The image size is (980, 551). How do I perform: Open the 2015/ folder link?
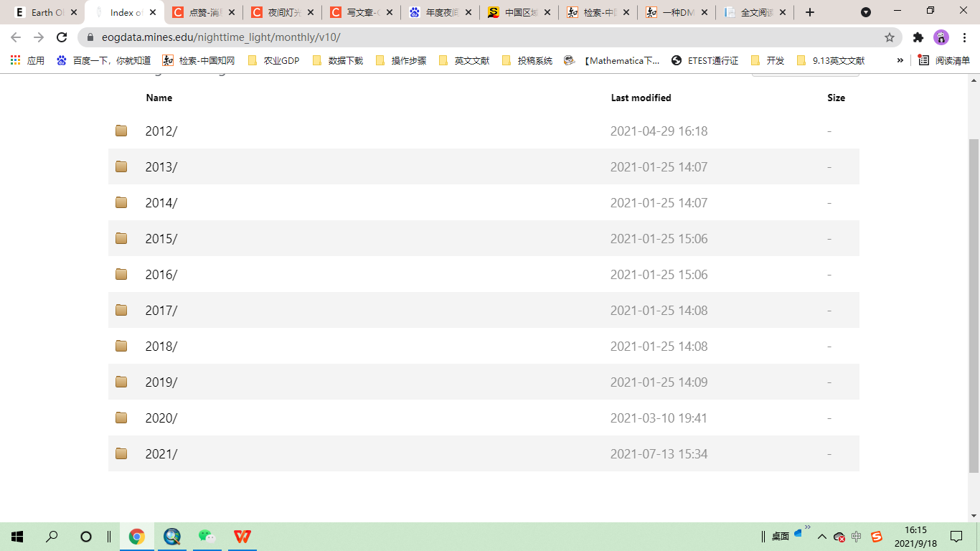coord(161,239)
